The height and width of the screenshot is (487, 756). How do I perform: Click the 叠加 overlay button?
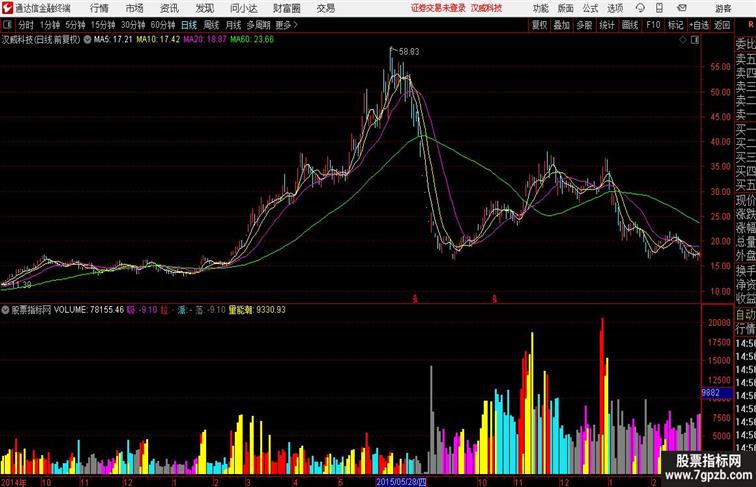point(562,25)
